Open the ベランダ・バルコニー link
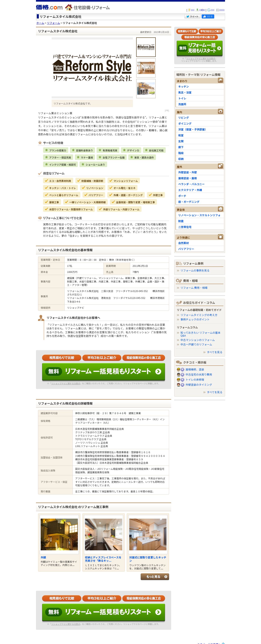 [x=191, y=184]
